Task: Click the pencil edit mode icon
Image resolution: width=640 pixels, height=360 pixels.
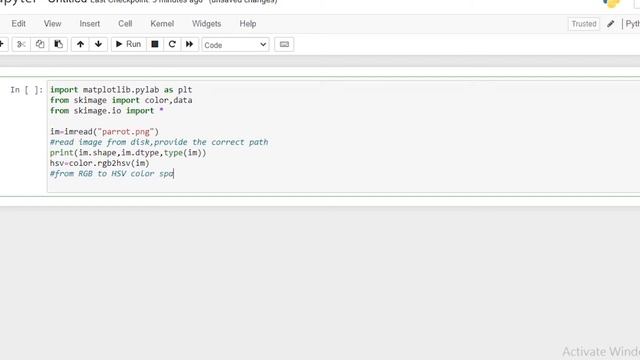Action: point(610,24)
